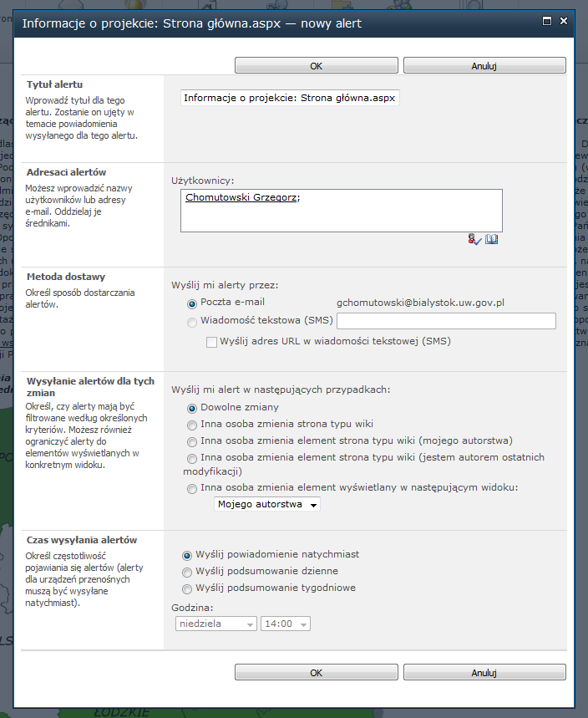Click the SMS number input field
588x718 pixels.
pos(446,320)
